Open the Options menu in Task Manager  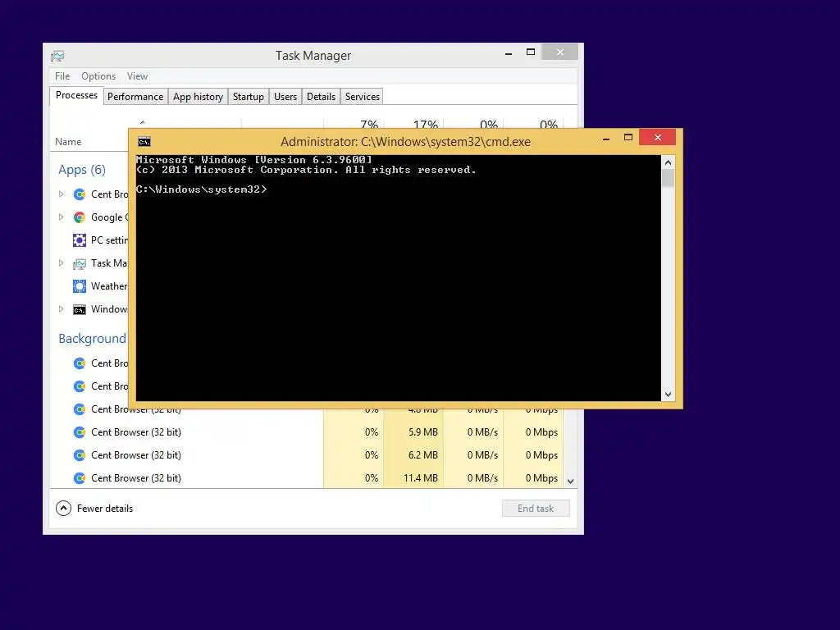tap(98, 76)
